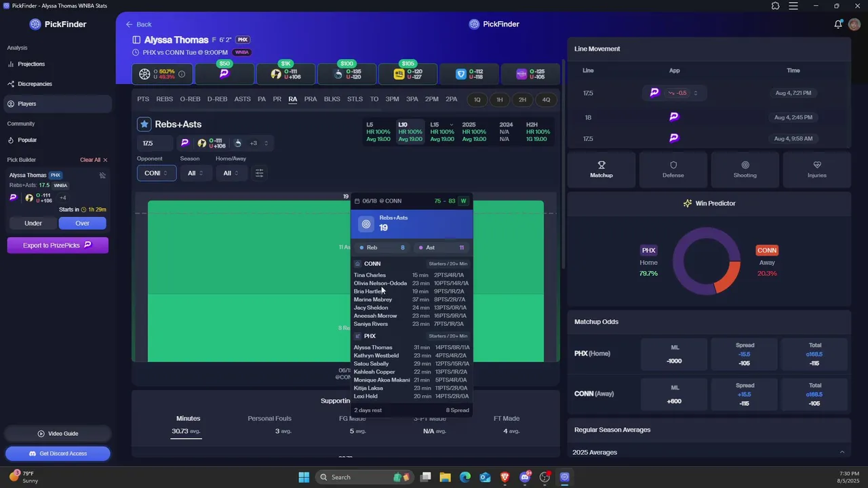Open File Explorer from the taskbar
868x488 pixels.
(446, 477)
